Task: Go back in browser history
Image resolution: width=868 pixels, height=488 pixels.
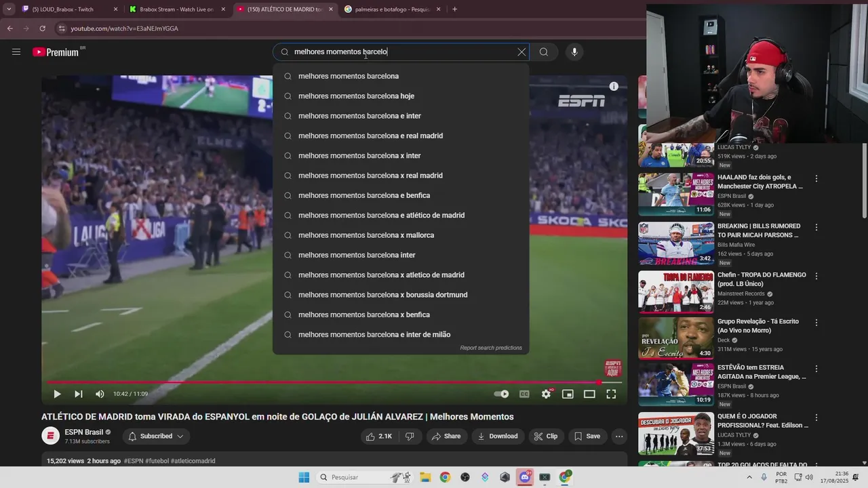Action: [9, 28]
